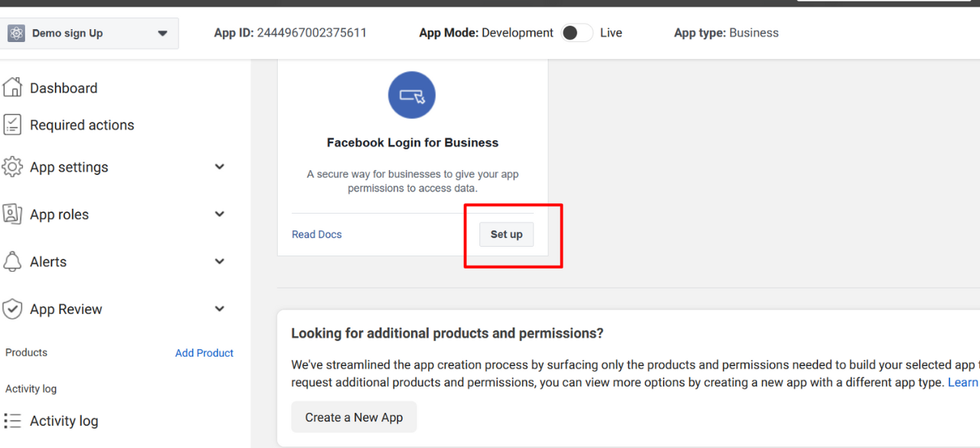The image size is (980, 448).
Task: Expand the App settings chevron
Action: [220, 167]
